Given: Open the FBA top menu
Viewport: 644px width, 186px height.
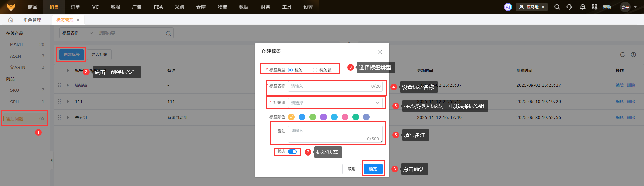Looking at the screenshot, I should click(x=158, y=7).
